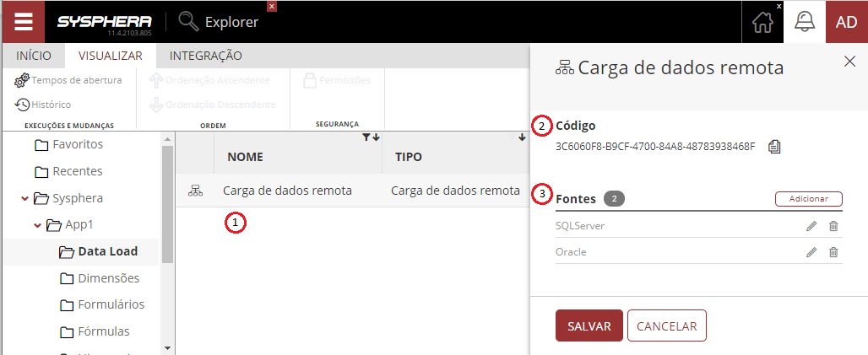Sort the TIPO column with arrow
The height and width of the screenshot is (355, 868).
tap(522, 137)
